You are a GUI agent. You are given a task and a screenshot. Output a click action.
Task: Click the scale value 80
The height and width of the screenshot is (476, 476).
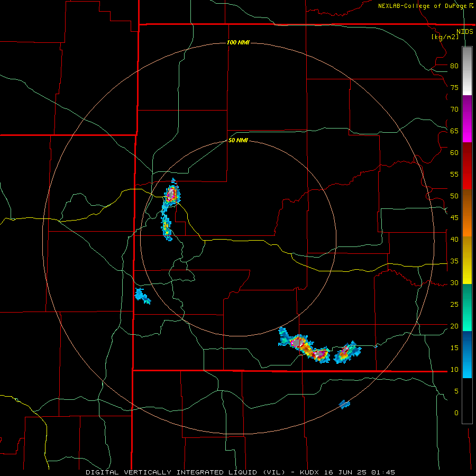(x=454, y=66)
